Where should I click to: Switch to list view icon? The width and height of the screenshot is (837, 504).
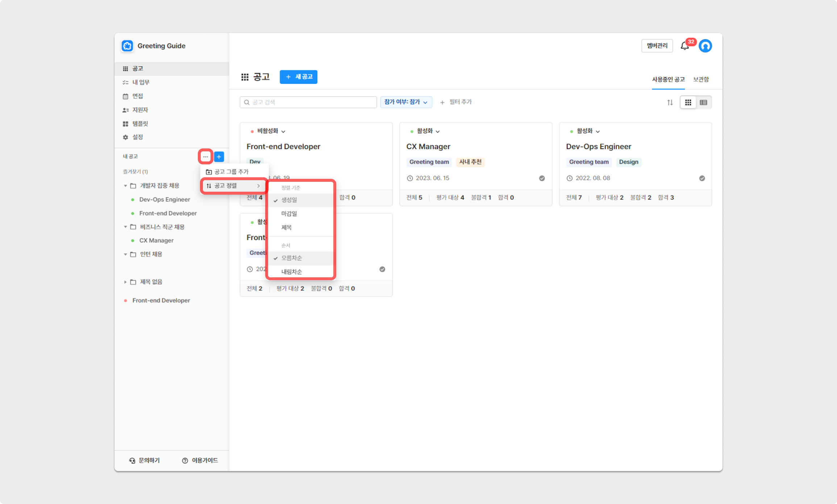[x=703, y=102]
